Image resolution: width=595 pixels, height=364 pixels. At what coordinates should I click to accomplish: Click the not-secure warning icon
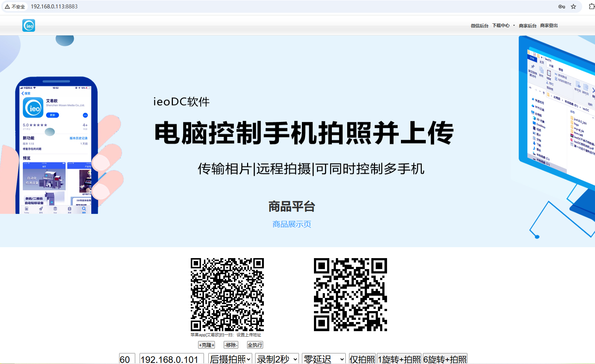point(7,7)
